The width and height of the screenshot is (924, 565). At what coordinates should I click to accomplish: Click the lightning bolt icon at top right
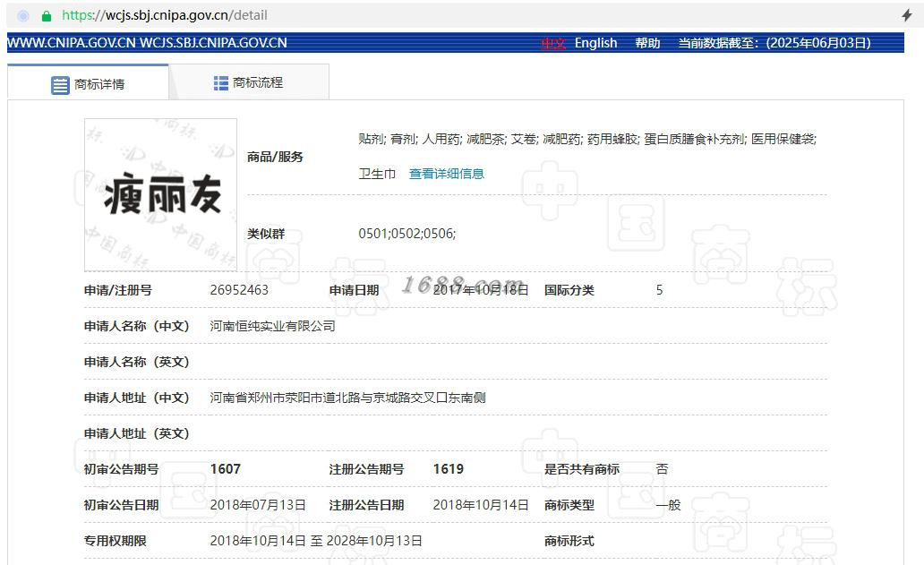click(x=907, y=15)
